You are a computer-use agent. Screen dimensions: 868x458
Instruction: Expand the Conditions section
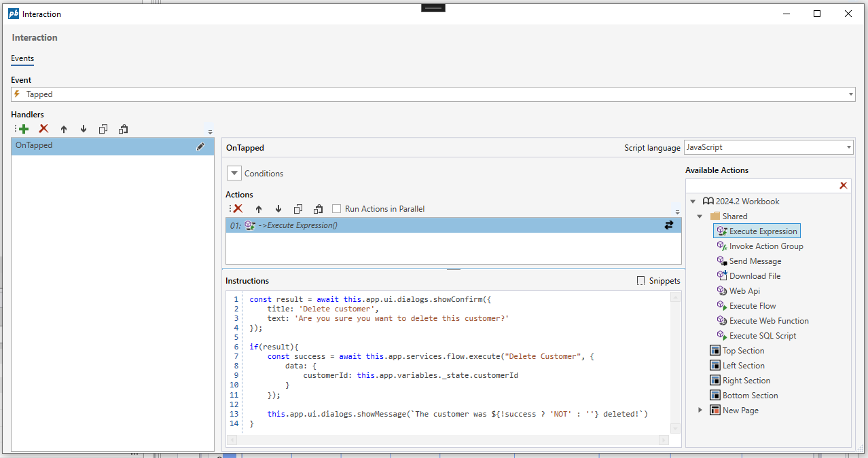234,174
